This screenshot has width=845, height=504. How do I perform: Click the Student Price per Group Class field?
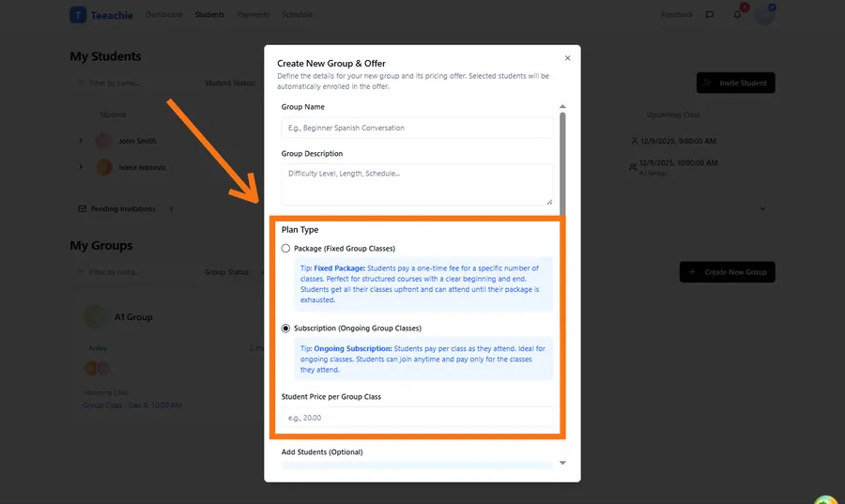pos(417,418)
